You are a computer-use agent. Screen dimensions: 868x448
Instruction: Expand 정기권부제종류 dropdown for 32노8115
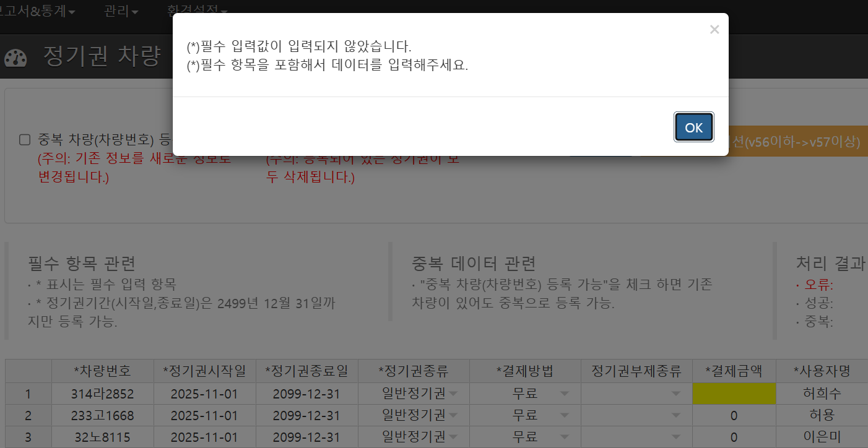point(675,437)
